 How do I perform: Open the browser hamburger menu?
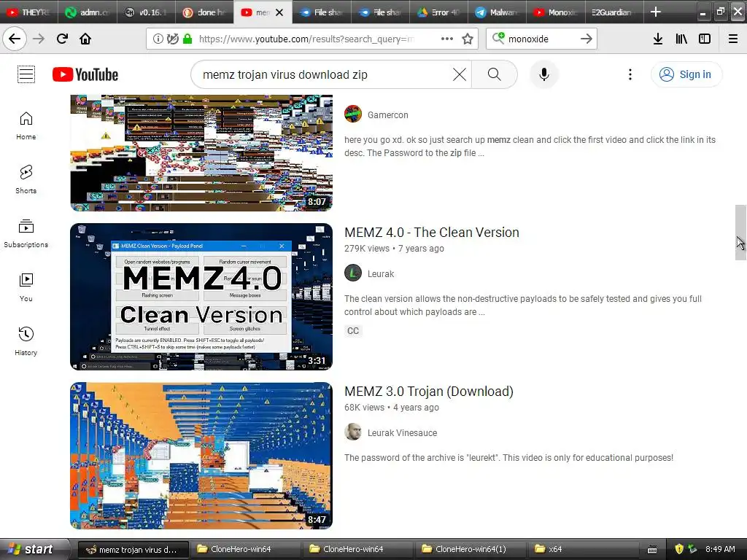click(733, 39)
